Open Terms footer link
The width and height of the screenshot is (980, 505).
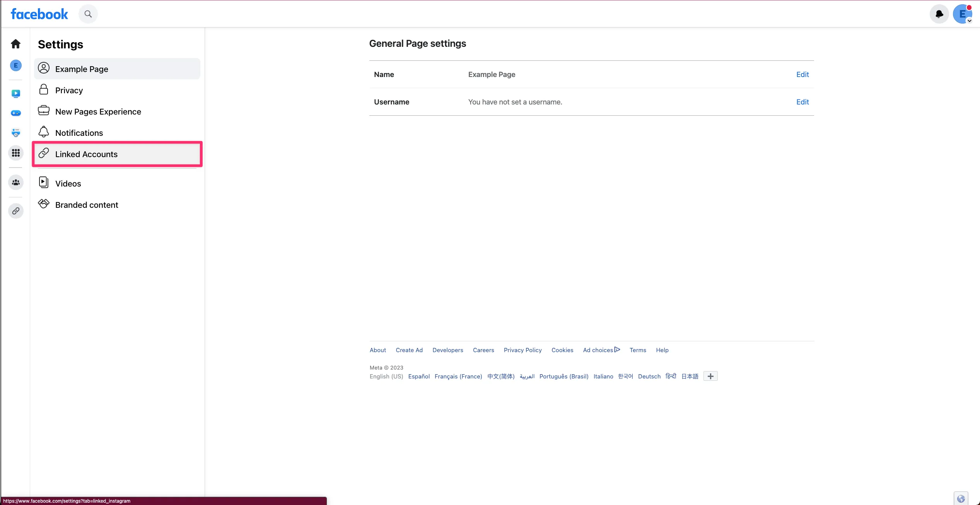tap(638, 350)
